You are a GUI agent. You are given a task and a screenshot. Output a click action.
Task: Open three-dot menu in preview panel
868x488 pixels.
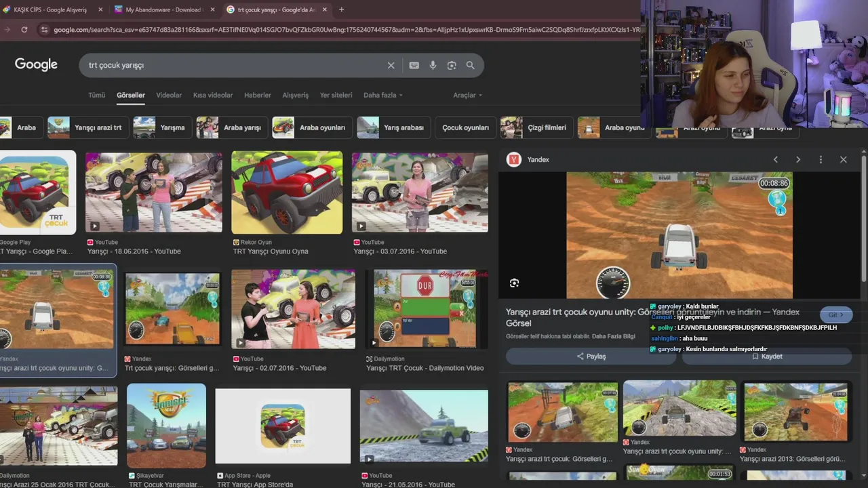821,160
